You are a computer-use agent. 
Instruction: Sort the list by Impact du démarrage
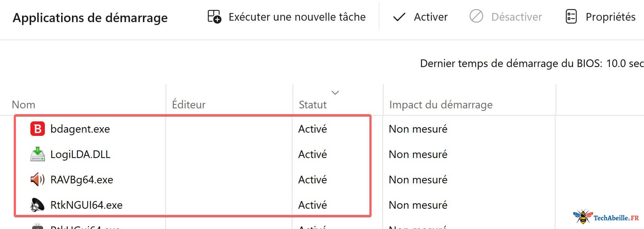coord(440,105)
